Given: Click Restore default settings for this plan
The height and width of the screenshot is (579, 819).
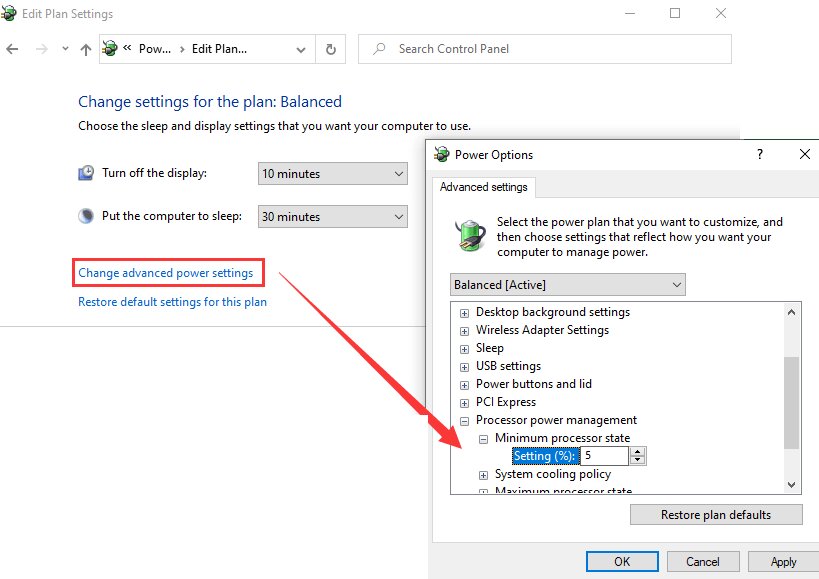Looking at the screenshot, I should point(172,302).
